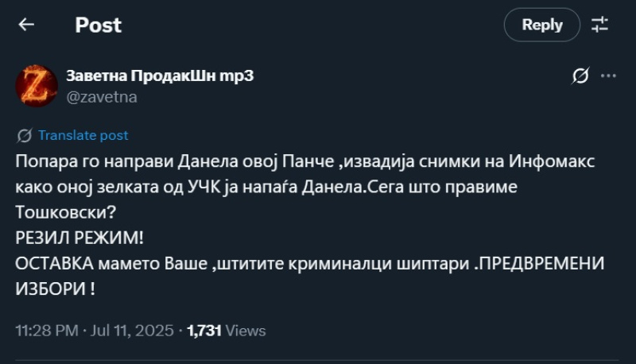636x364 pixels.
Task: Click the word ИЗБОРИ in the last line
Action: pos(51,288)
